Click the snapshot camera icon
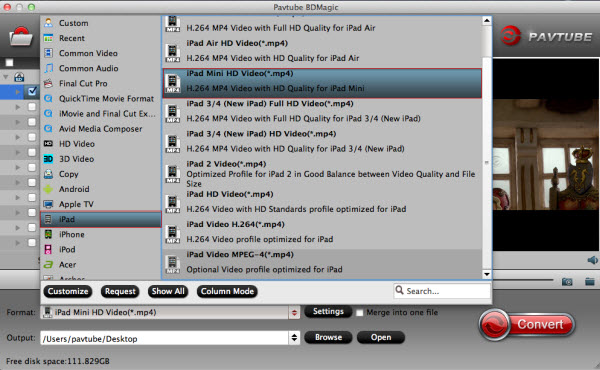This screenshot has width=600, height=370. tap(567, 282)
